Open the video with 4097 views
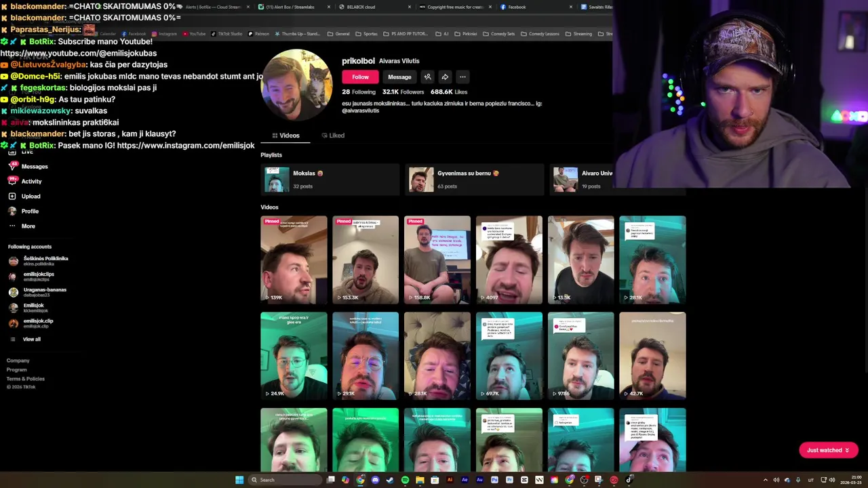Viewport: 868px width, 488px height. 509,260
